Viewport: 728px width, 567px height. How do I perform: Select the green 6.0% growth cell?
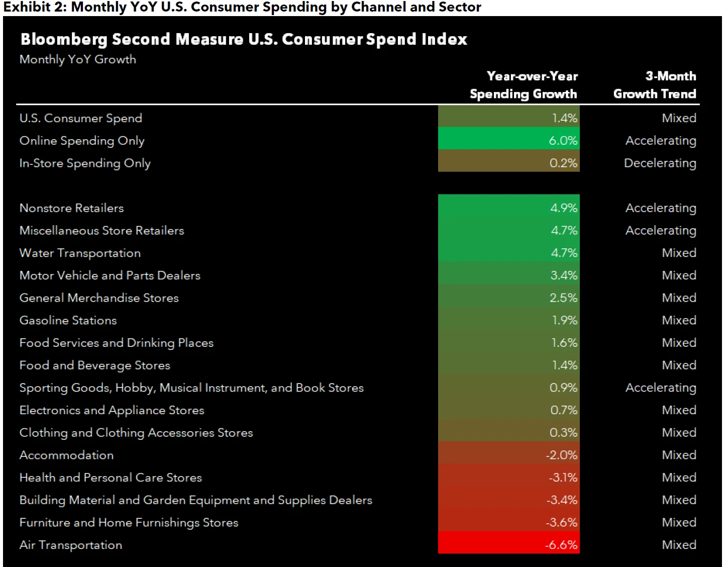(x=508, y=141)
